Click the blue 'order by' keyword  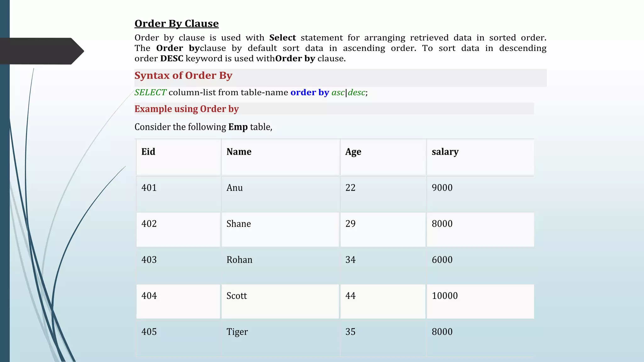[310, 92]
